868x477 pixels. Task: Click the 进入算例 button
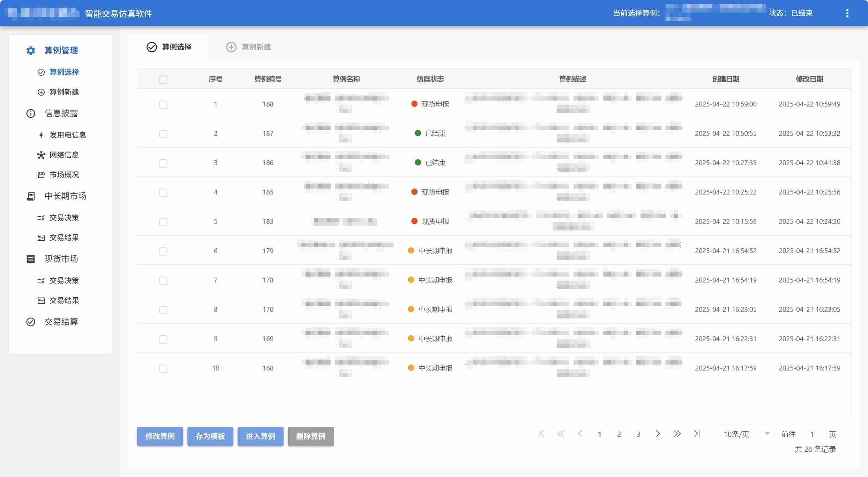pyautogui.click(x=261, y=436)
